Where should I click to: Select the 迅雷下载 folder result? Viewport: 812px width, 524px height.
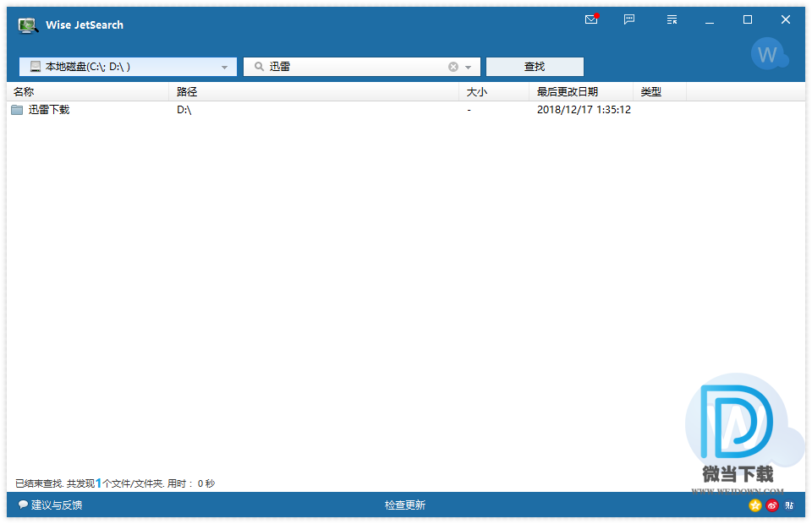(49, 110)
